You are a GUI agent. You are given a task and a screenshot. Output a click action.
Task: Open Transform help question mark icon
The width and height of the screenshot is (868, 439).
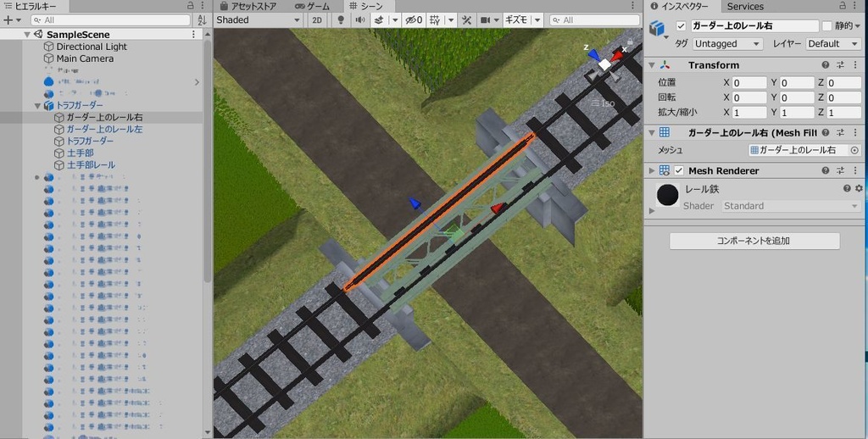tap(826, 64)
